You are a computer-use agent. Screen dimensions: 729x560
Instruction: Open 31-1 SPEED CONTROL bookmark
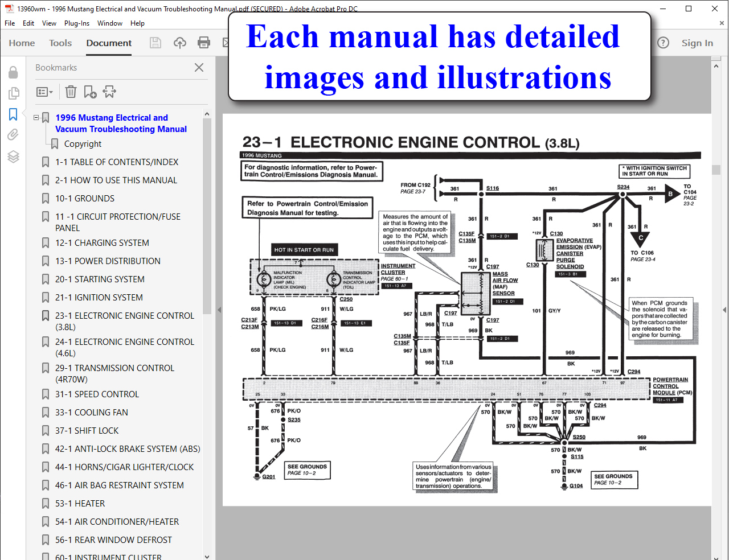pyautogui.click(x=97, y=394)
